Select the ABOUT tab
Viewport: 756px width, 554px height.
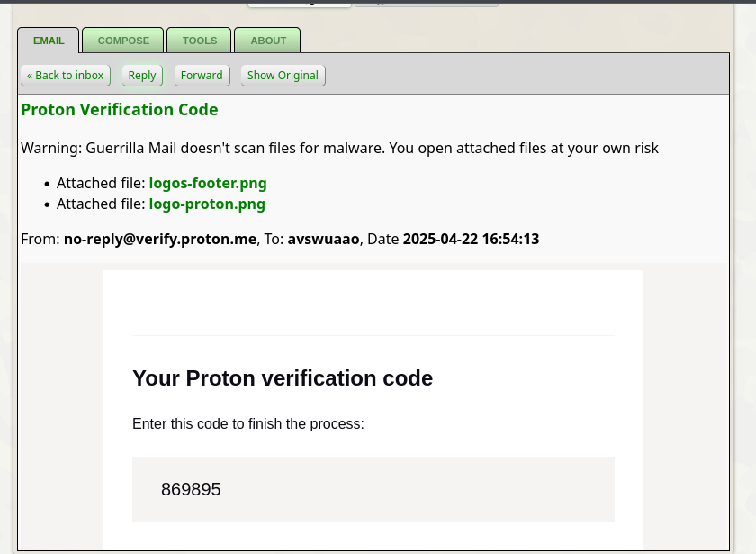[267, 41]
